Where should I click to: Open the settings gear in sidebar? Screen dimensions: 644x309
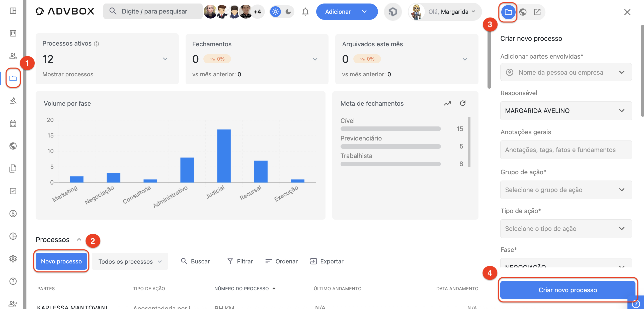(13, 259)
